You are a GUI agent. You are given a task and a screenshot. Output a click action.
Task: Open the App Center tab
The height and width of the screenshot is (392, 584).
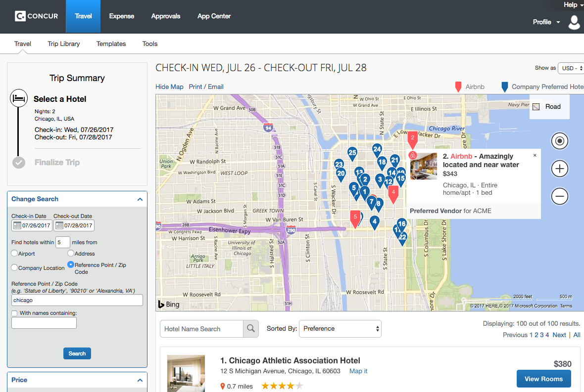tap(214, 16)
